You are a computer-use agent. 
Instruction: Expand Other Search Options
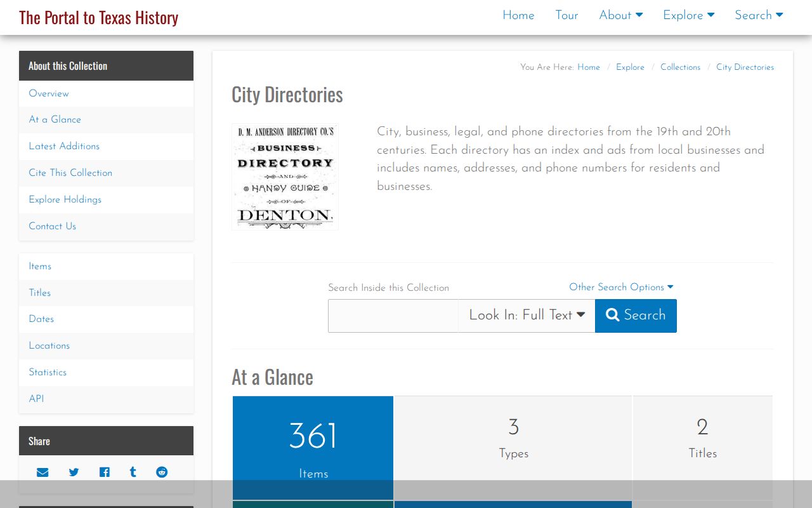(621, 287)
